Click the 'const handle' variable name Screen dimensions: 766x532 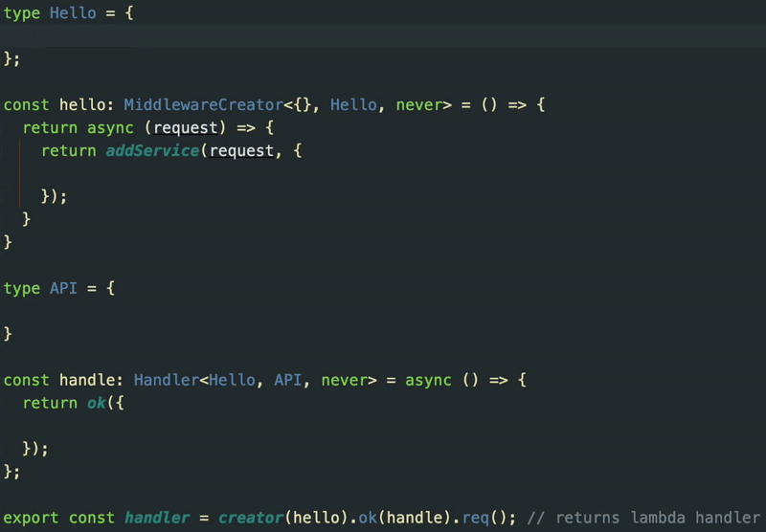point(86,381)
